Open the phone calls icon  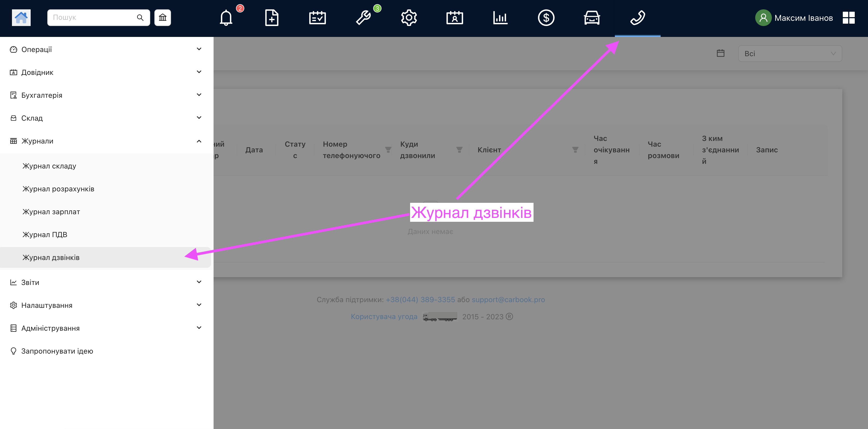point(637,18)
